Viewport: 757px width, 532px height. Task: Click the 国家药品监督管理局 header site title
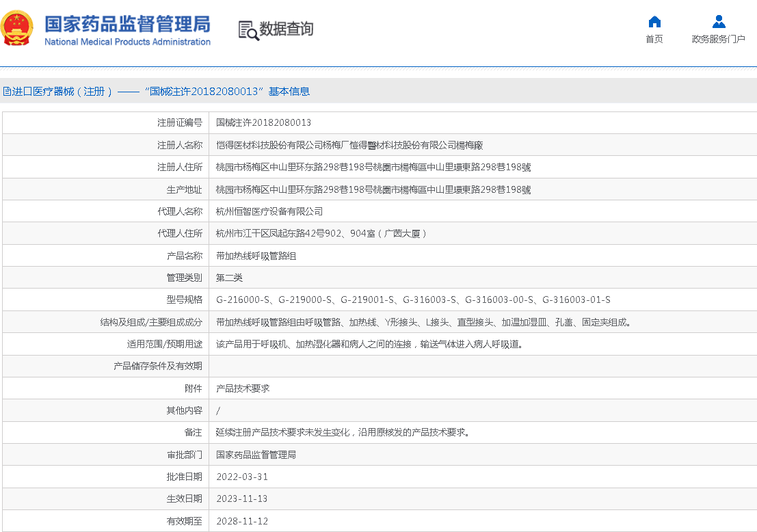pyautogui.click(x=127, y=23)
